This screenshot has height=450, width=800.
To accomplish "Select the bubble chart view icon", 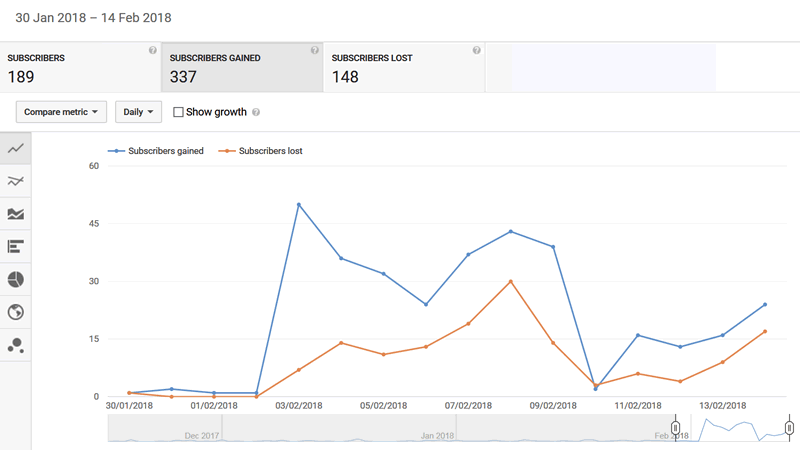I will [15, 345].
